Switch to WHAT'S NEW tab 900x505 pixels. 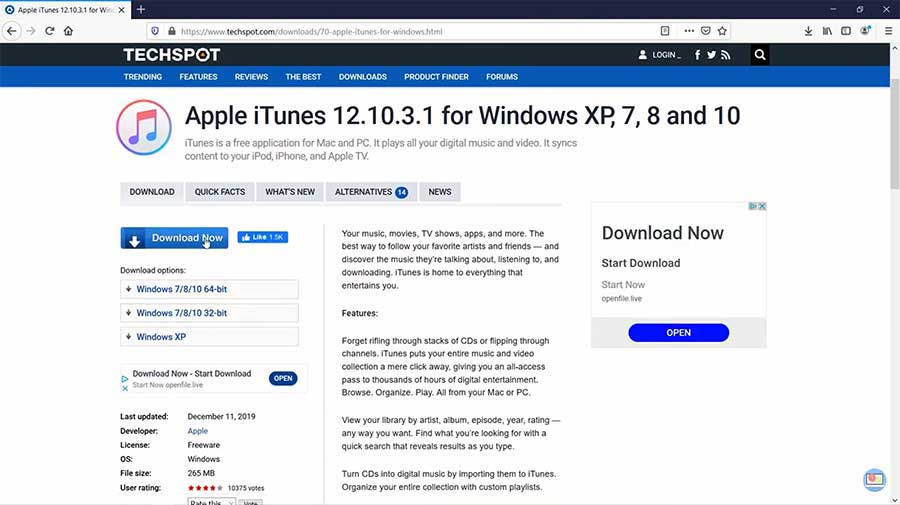coord(290,192)
